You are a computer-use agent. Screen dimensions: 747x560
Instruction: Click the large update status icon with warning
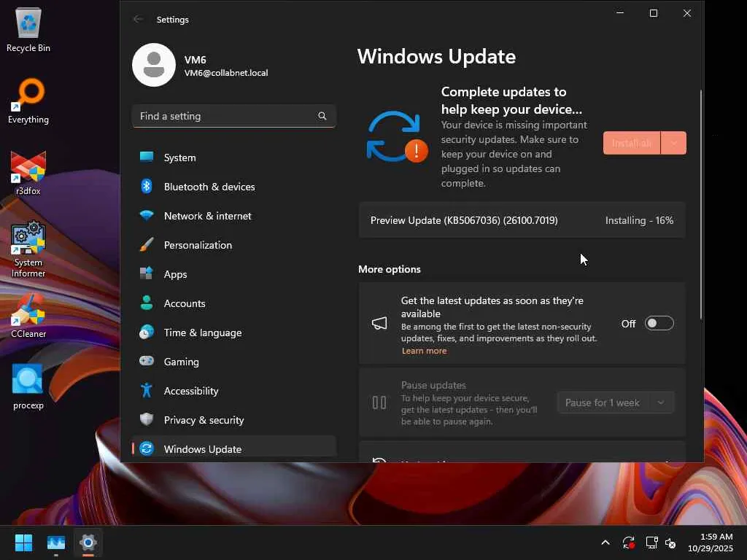(398, 136)
